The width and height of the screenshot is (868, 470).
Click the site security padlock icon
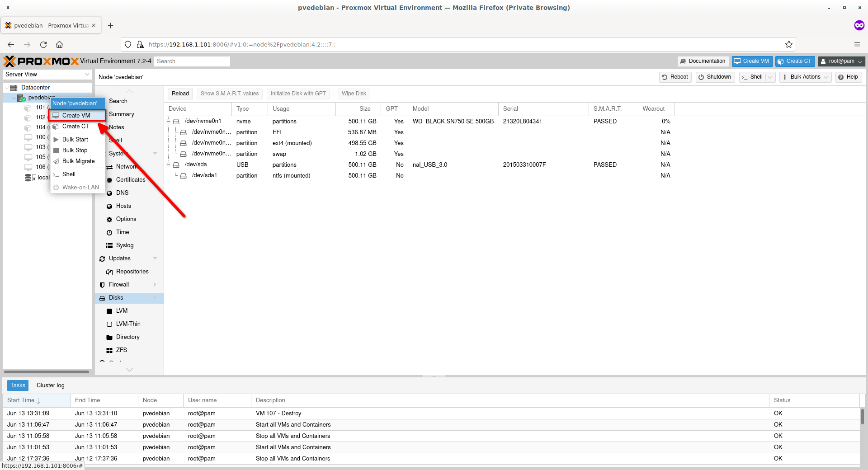click(x=140, y=44)
